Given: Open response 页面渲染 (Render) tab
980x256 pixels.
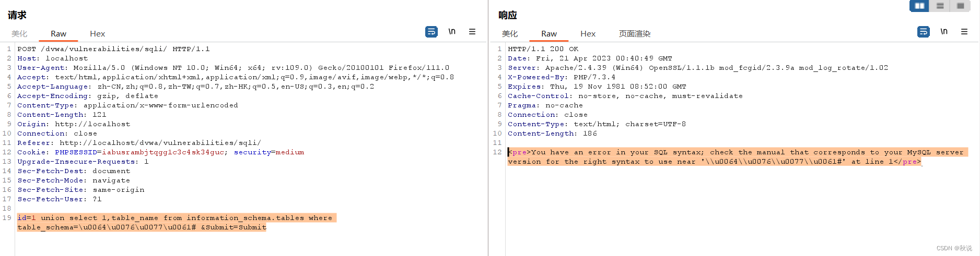Looking at the screenshot, I should [x=635, y=33].
